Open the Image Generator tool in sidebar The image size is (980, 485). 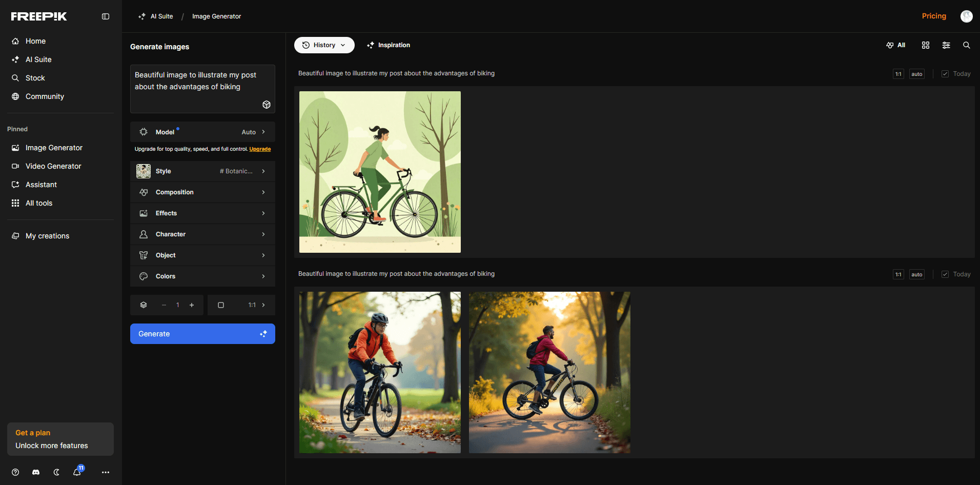coord(53,148)
